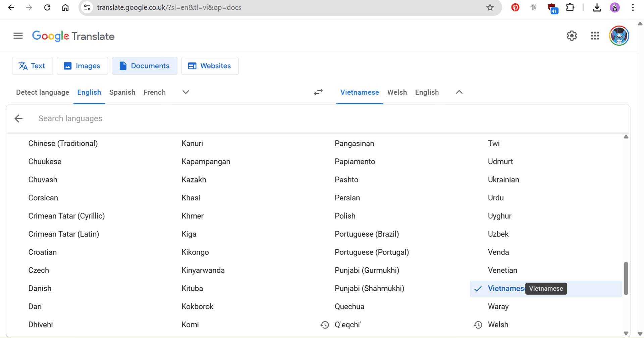
Task: Reload the page
Action: pyautogui.click(x=47, y=7)
